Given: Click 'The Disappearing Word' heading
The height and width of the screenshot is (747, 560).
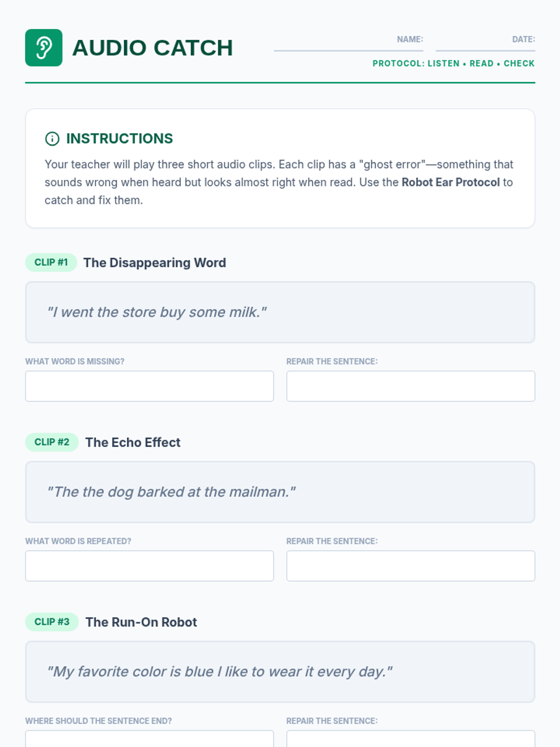Looking at the screenshot, I should click(154, 263).
